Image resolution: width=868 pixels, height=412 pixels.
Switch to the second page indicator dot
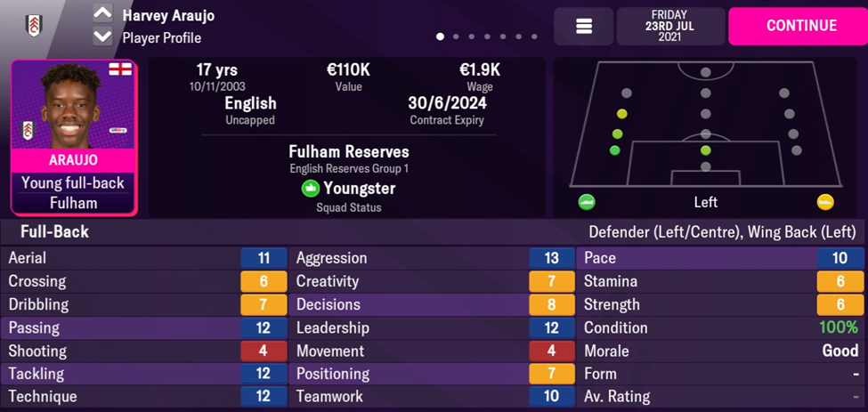pyautogui.click(x=456, y=37)
